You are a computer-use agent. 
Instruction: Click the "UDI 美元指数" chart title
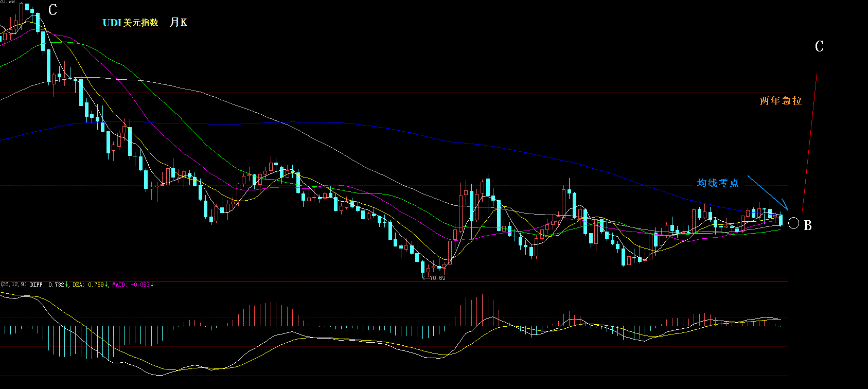tap(130, 23)
